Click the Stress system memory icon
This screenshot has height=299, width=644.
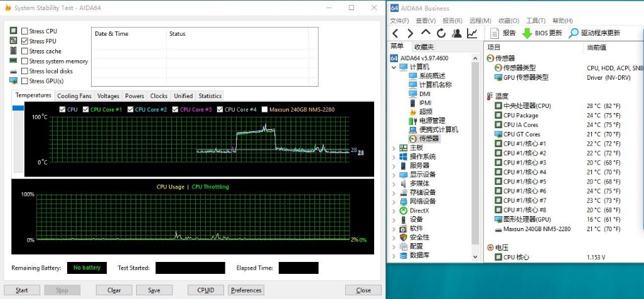14,61
